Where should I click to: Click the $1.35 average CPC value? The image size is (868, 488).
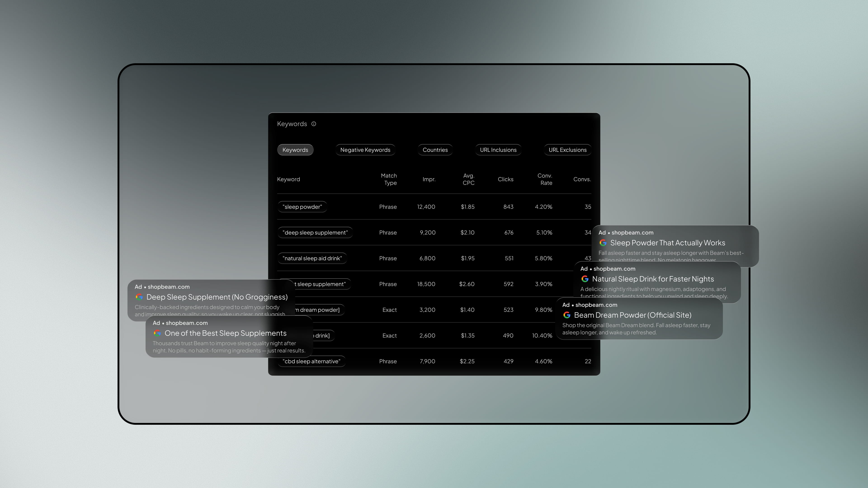[467, 336]
